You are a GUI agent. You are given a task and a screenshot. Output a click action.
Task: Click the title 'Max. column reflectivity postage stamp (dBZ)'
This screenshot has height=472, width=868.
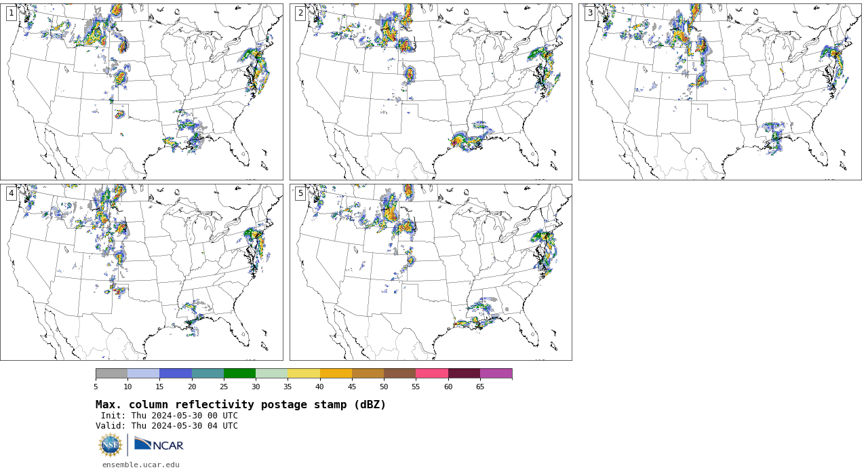pos(241,405)
